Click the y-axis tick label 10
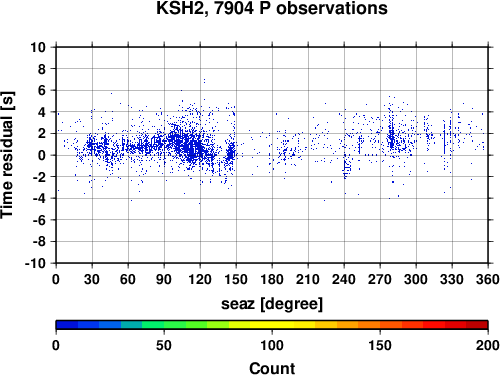The width and height of the screenshot is (500, 375). pos(38,47)
